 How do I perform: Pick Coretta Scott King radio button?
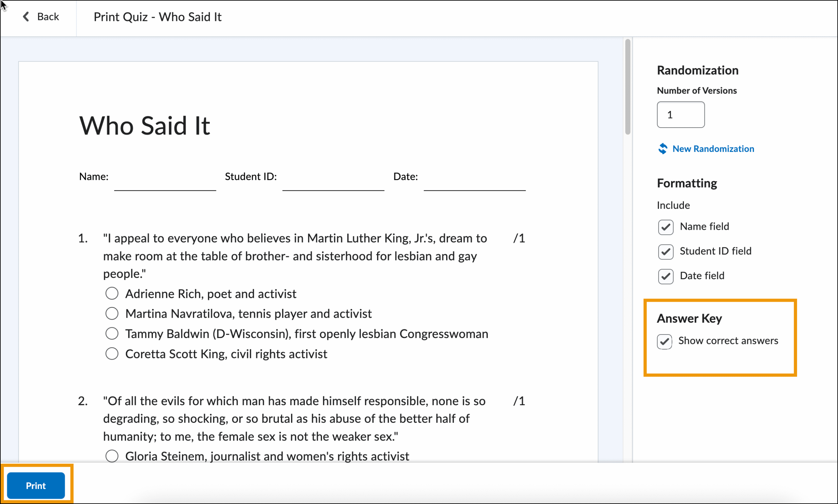click(112, 354)
